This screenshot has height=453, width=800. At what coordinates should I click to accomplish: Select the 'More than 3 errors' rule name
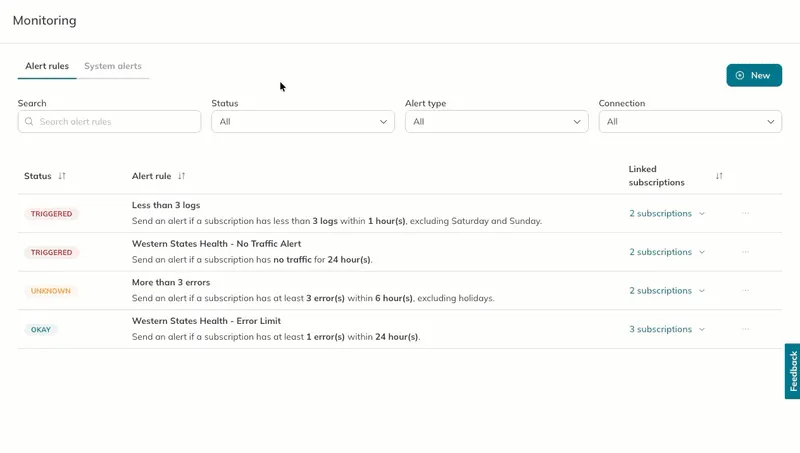tap(171, 283)
